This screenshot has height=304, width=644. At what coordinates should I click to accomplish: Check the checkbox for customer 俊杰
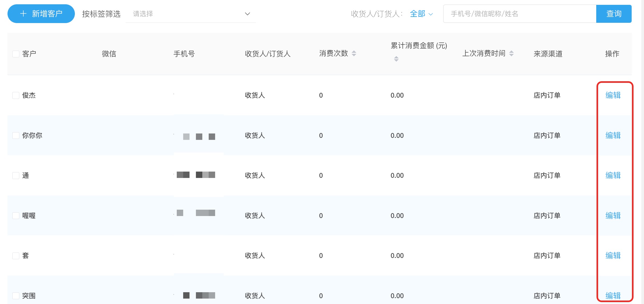pyautogui.click(x=16, y=95)
